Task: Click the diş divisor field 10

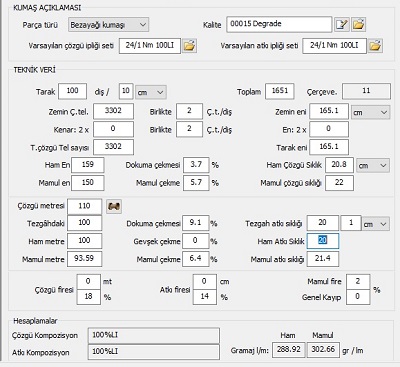Action: click(x=126, y=91)
